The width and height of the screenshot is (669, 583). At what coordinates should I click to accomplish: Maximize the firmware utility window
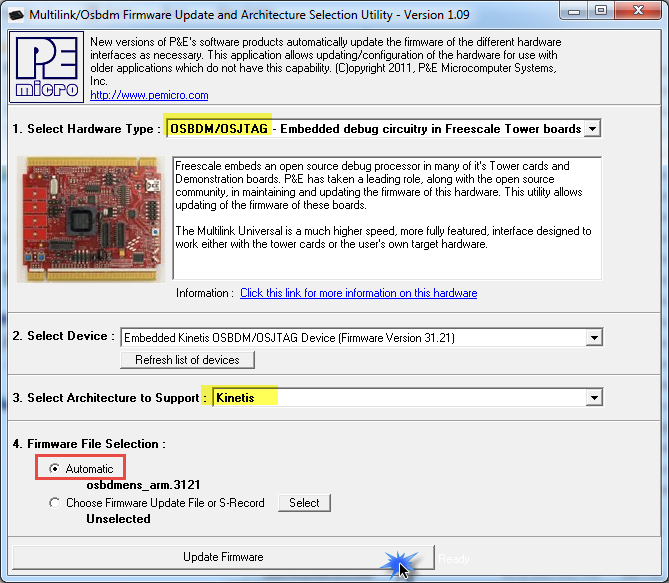pos(601,10)
